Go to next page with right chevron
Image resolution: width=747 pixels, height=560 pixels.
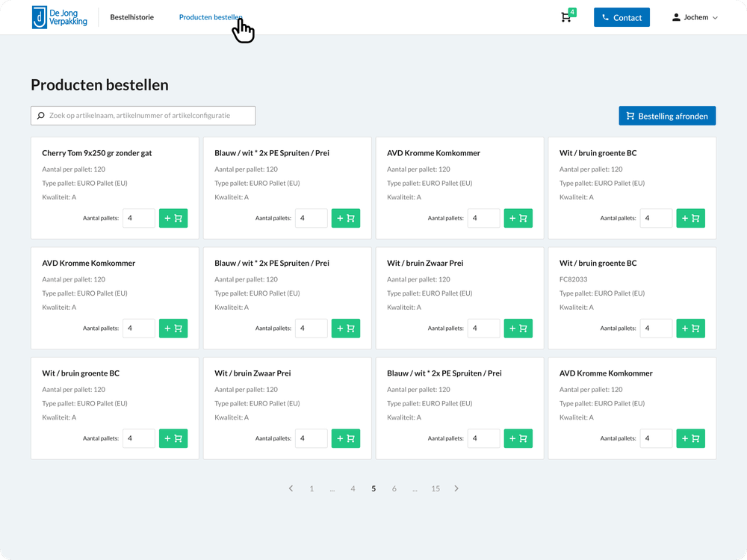click(x=456, y=488)
